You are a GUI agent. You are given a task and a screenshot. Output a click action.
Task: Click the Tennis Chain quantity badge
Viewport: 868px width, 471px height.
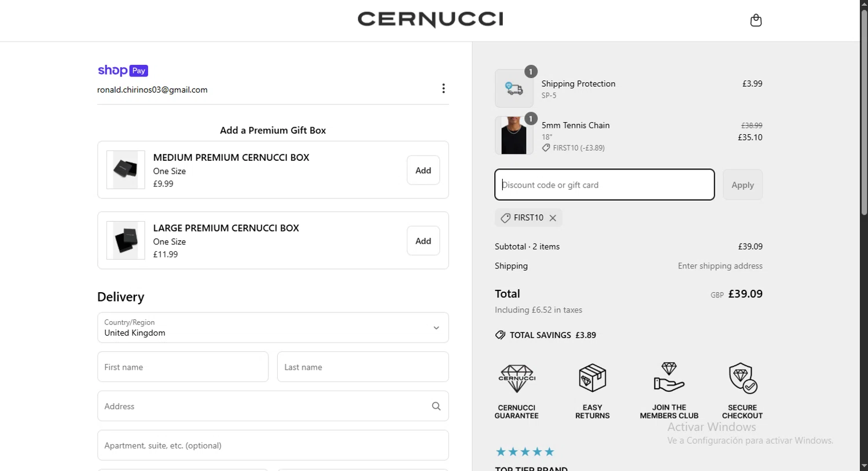click(531, 119)
